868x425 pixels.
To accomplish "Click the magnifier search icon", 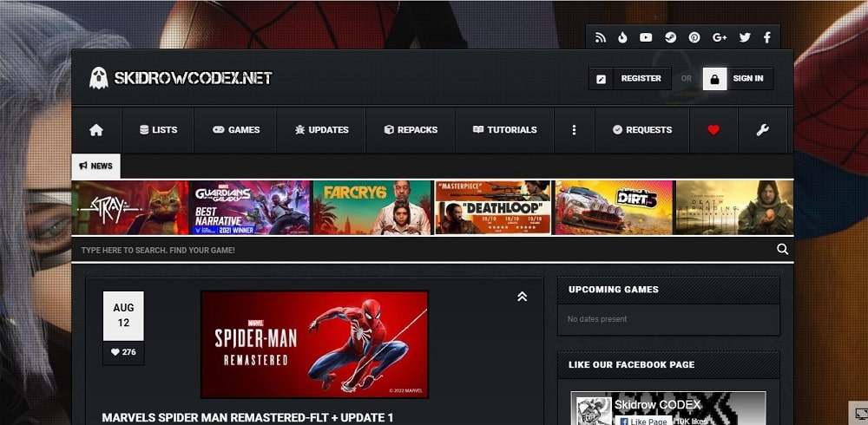I will click(x=782, y=249).
